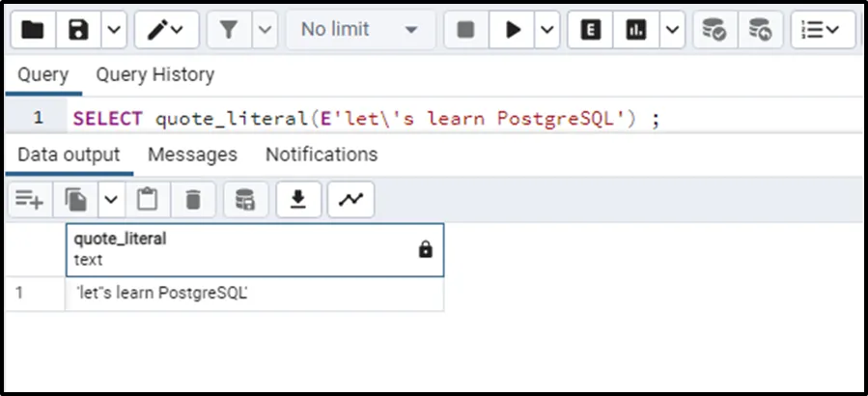Click the Add row button
The width and height of the screenshot is (868, 396).
tap(29, 200)
